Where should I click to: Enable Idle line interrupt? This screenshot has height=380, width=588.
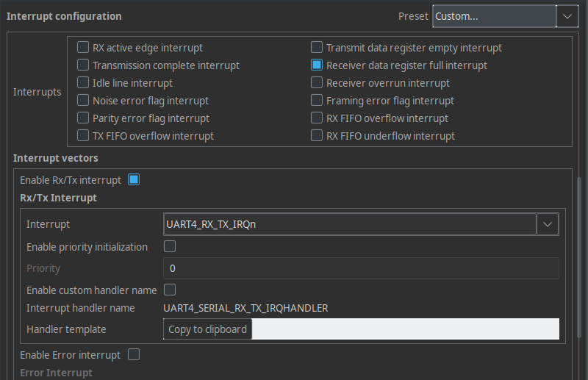(x=83, y=83)
